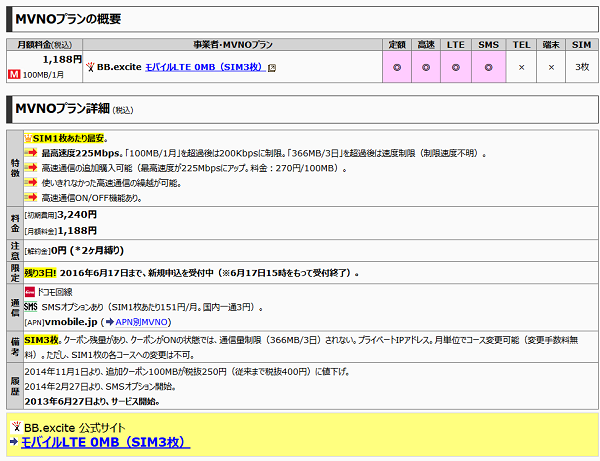Click the arrow icon beside 高速通信ON/OFF機能あり
Viewport: 600px width, 461px height.
[31, 197]
